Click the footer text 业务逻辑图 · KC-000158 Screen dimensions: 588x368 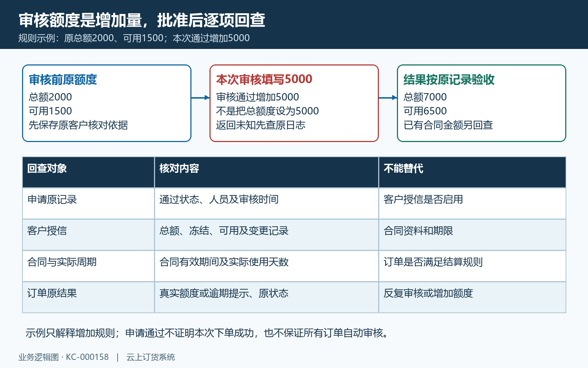tap(64, 357)
